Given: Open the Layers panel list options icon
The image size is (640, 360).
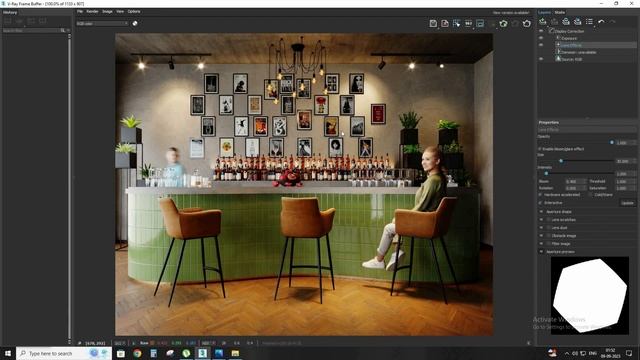Looking at the screenshot, I should click(589, 22).
